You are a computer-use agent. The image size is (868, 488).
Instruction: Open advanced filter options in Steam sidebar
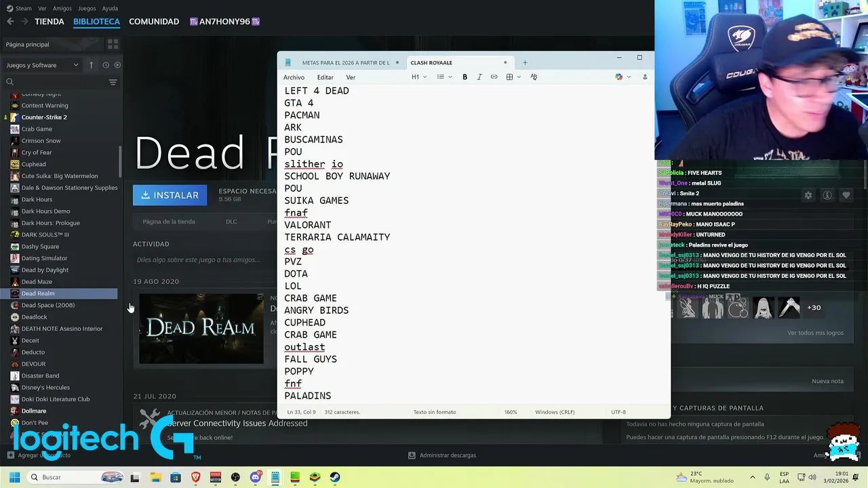[x=113, y=82]
